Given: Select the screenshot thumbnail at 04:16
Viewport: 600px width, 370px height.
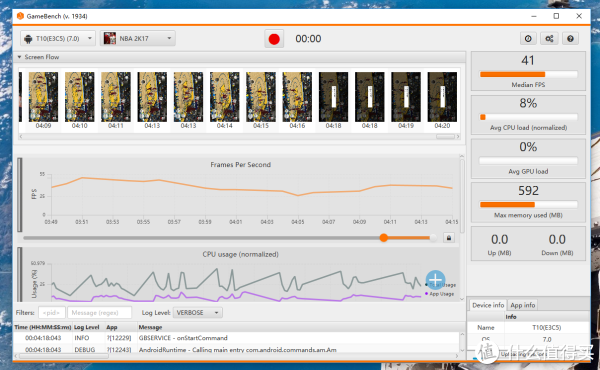Looking at the screenshot, I should pos(297,100).
